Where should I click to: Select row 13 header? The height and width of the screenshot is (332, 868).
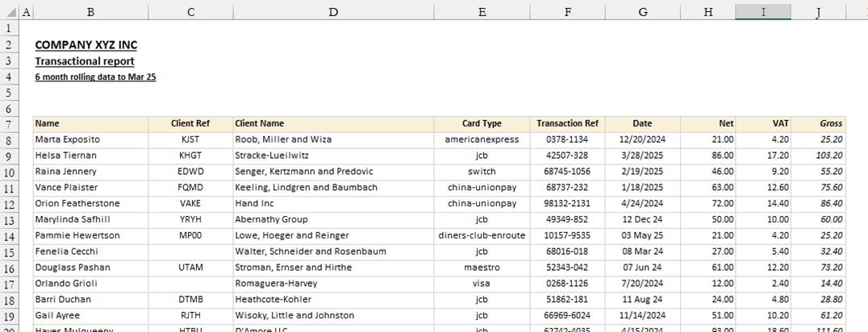(9, 219)
